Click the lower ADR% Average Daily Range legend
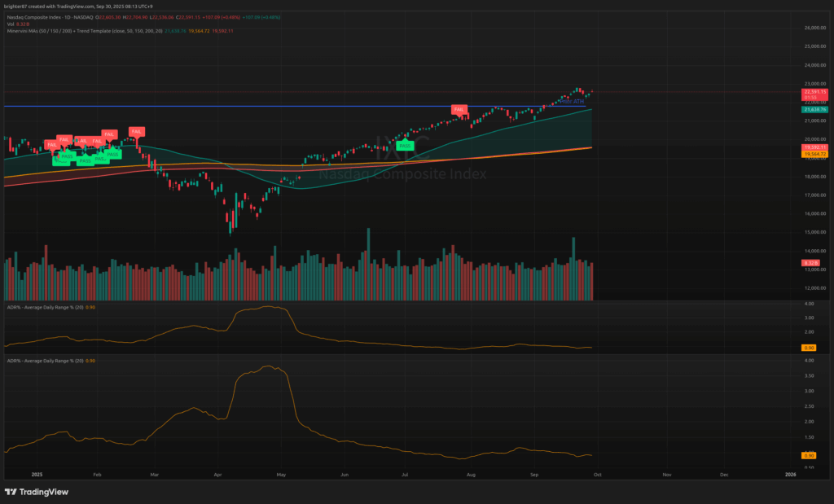The height and width of the screenshot is (504, 834). [51, 361]
